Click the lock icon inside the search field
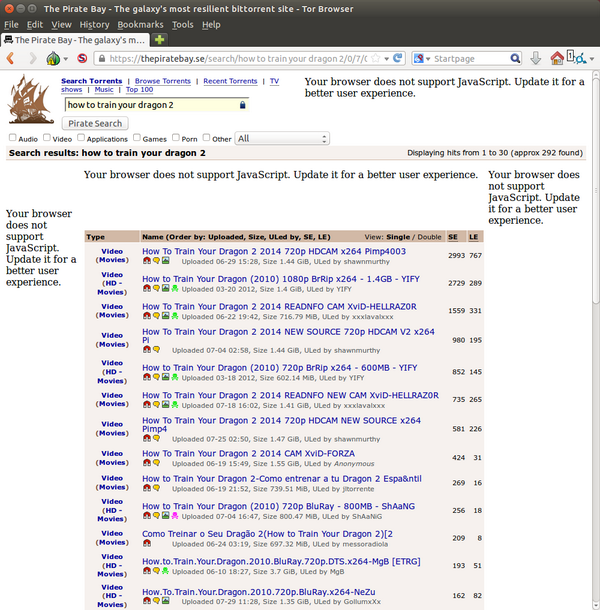The width and height of the screenshot is (600, 610). pos(242,105)
